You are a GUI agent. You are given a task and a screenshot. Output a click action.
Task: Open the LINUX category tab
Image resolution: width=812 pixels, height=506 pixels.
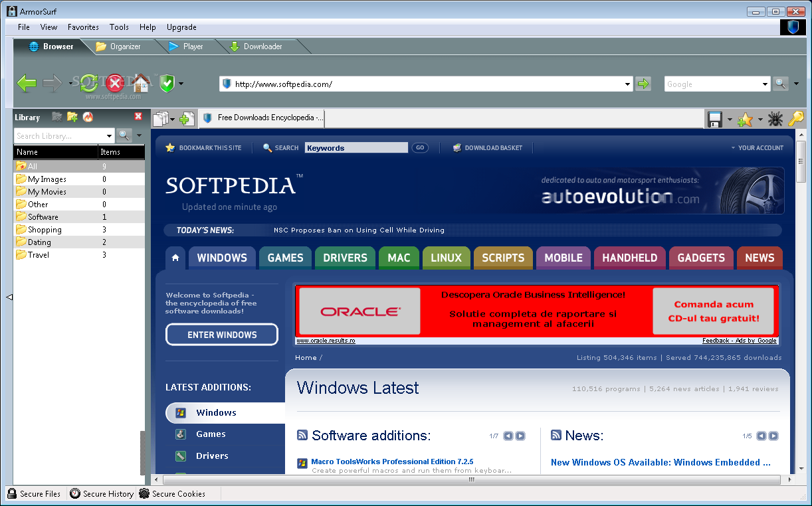446,258
